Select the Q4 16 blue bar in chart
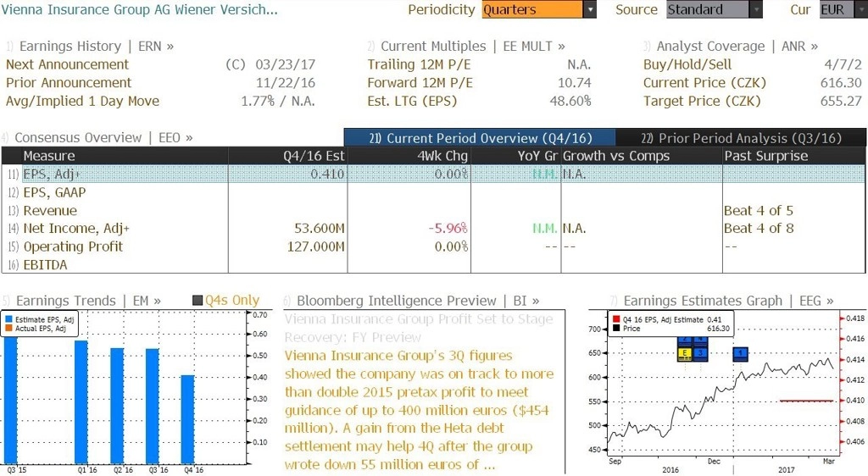Screen dimensions: 868x476 pos(187,419)
